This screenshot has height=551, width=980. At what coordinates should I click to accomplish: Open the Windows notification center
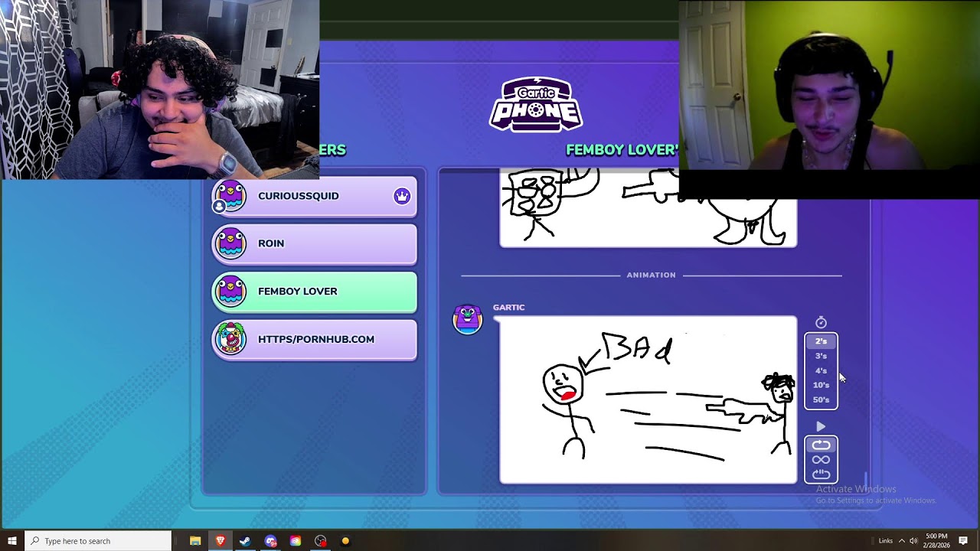click(963, 541)
